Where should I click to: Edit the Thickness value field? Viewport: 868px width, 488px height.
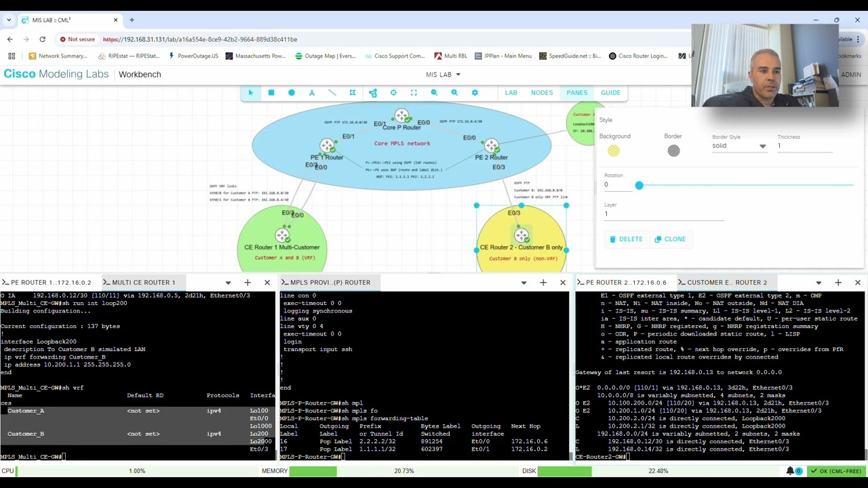pos(805,146)
